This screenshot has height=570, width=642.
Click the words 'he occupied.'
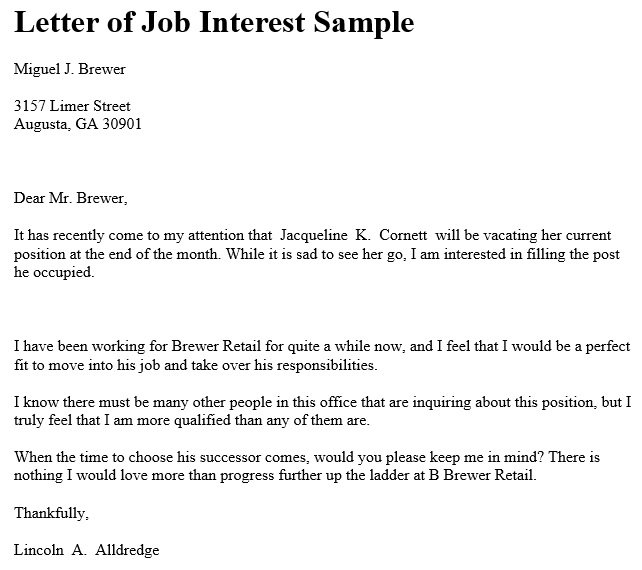pos(54,273)
